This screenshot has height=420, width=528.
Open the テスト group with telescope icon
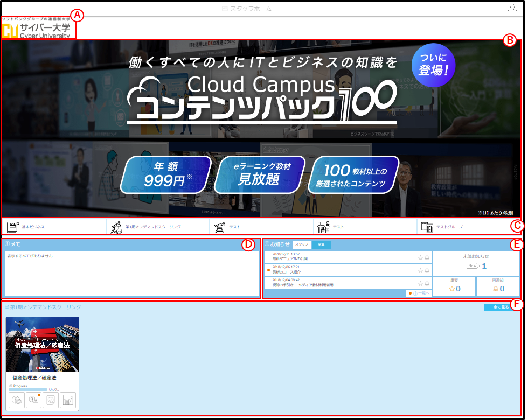pos(262,227)
